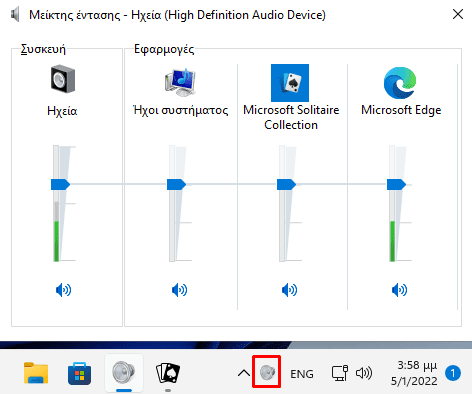Viewport: 472px width, 394px height.
Task: Mute the Ήχοι συστήματος channel
Action: pos(179,290)
